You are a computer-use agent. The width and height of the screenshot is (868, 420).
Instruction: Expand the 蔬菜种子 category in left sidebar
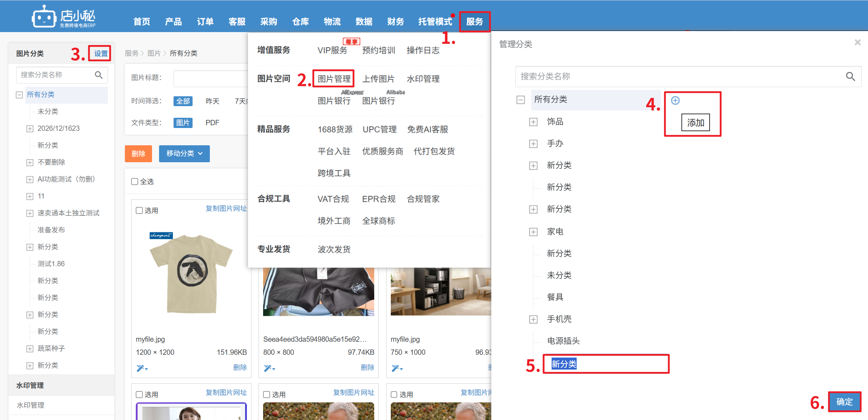30,349
